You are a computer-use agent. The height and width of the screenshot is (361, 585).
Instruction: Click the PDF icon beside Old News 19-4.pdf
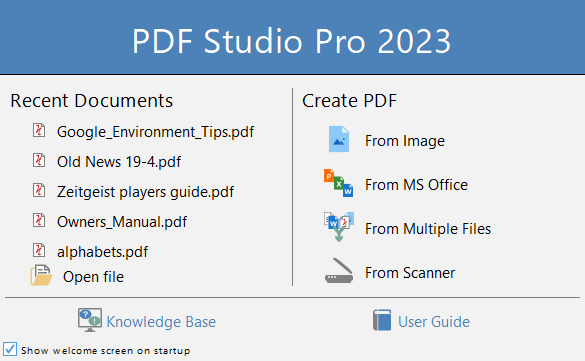click(39, 160)
